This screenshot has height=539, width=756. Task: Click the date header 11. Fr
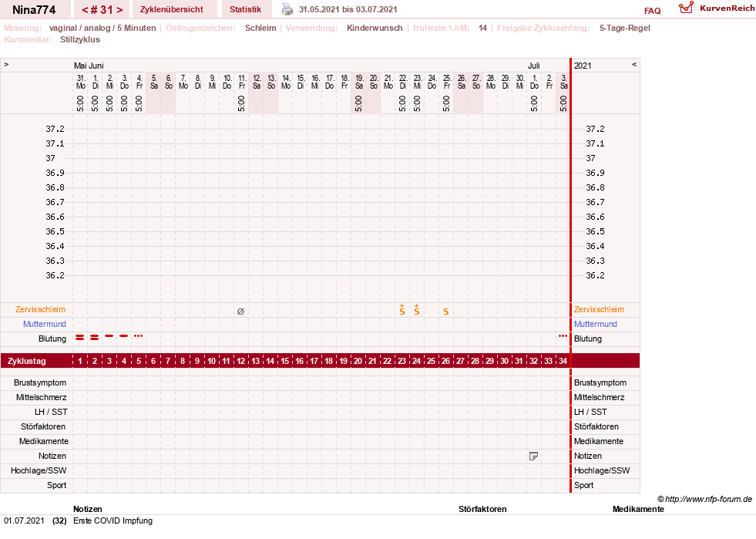(x=242, y=82)
